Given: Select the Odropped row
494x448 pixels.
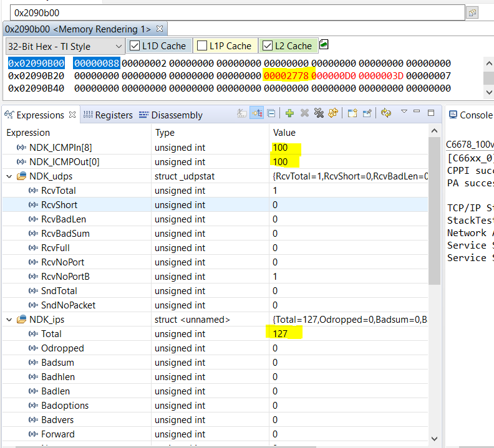Looking at the screenshot, I should 215,348.
